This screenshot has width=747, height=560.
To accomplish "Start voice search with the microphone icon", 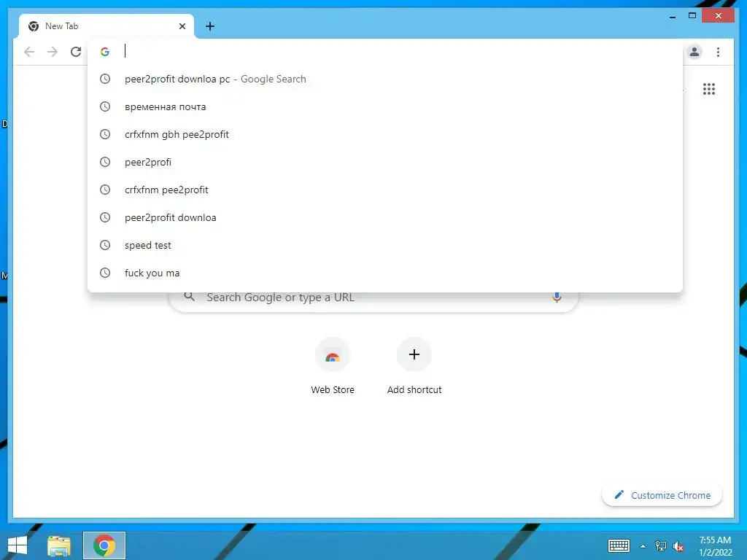I will point(557,297).
